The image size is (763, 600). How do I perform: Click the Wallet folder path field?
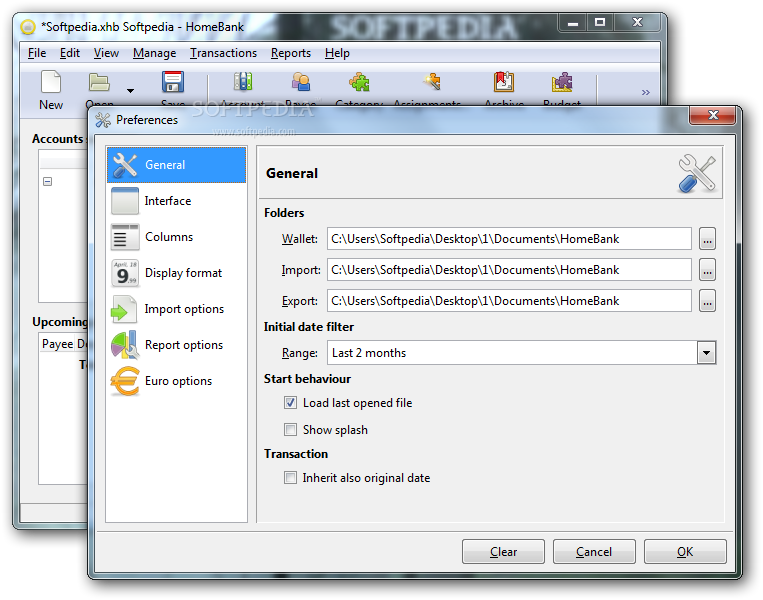(509, 238)
